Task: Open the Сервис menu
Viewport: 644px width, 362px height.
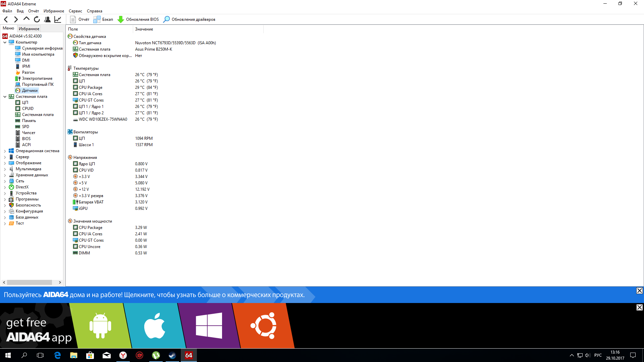Action: 75,11
